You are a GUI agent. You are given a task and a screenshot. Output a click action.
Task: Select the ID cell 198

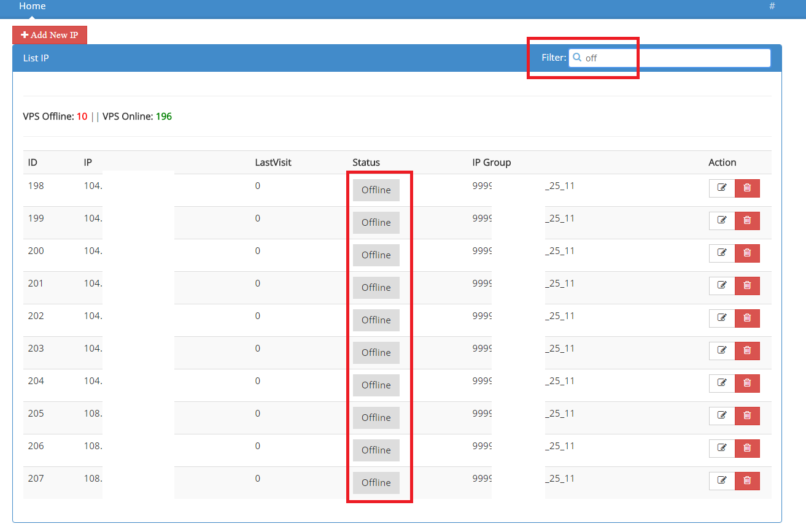(36, 185)
